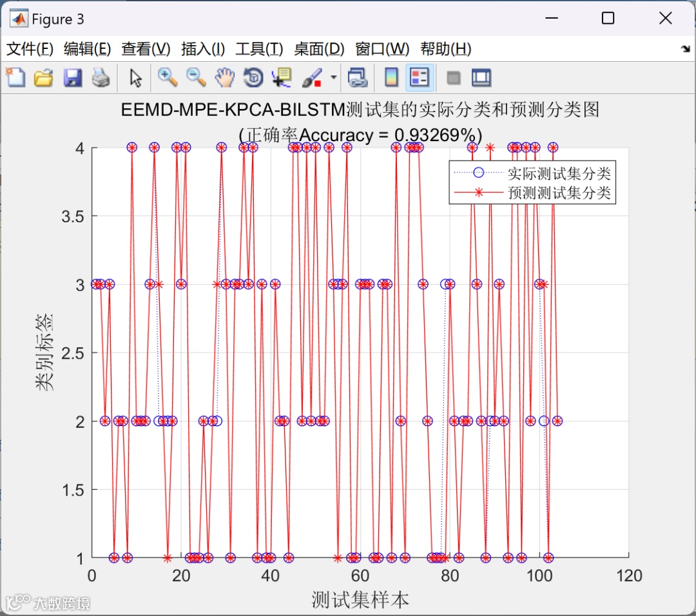The width and height of the screenshot is (696, 616).
Task: Select the Pan hand tool
Action: (225, 78)
